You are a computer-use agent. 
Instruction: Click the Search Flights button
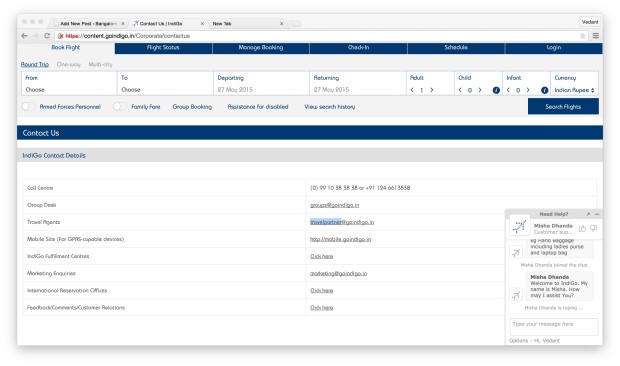coord(563,107)
